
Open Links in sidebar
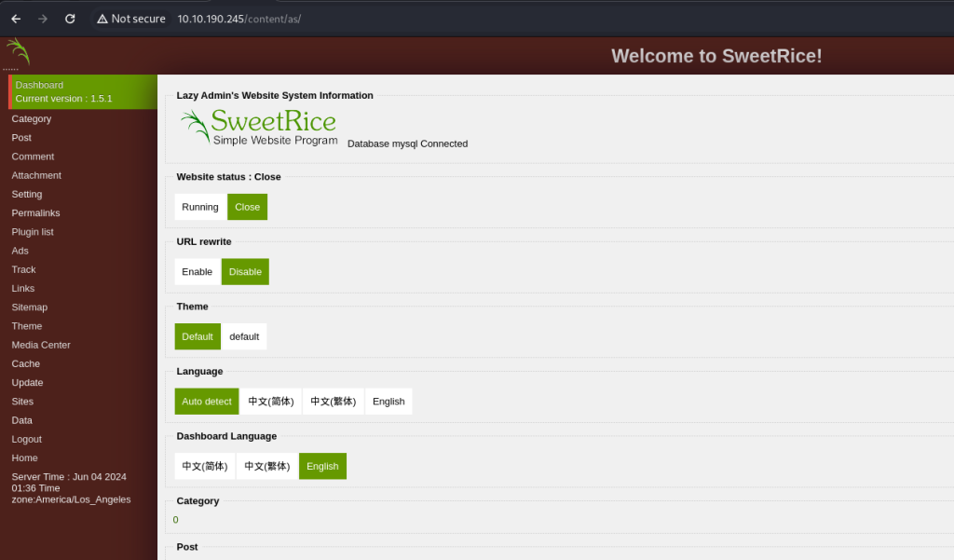click(23, 289)
